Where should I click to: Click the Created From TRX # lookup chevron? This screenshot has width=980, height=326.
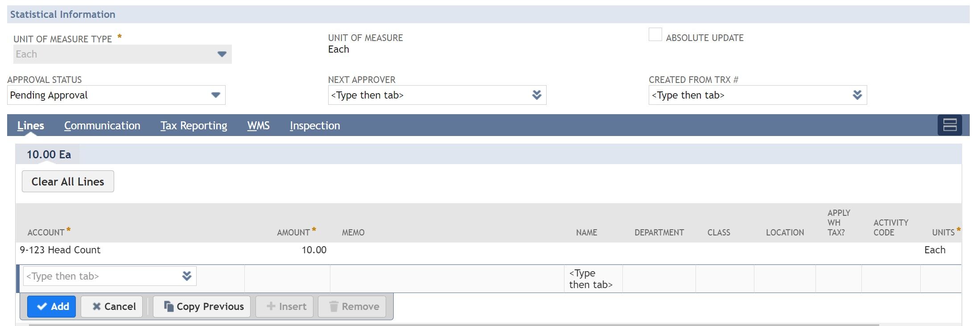pos(856,95)
